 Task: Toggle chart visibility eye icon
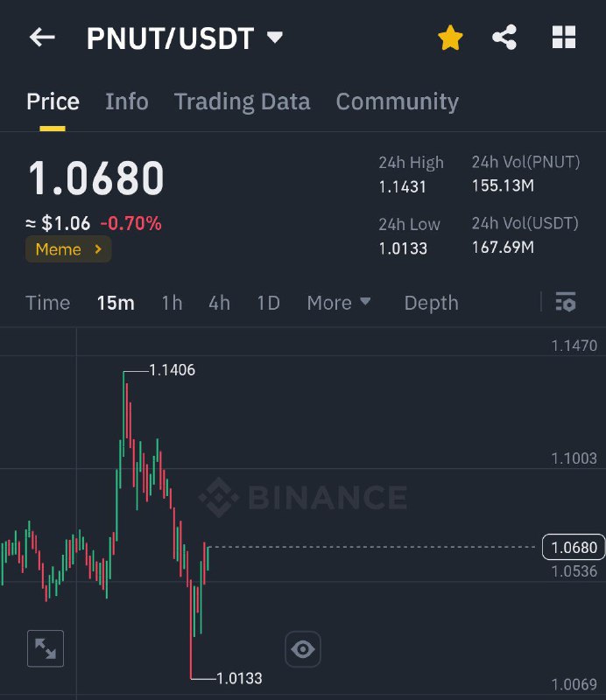pos(302,648)
